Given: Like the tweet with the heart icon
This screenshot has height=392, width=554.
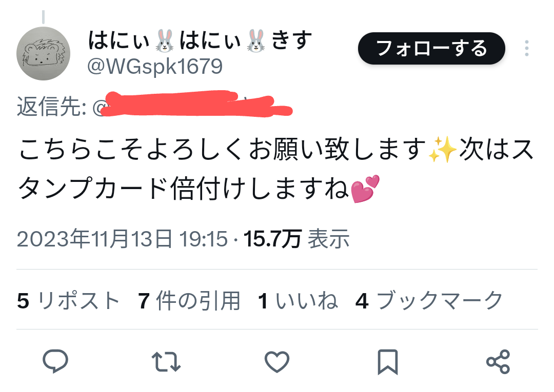Looking at the screenshot, I should click(x=277, y=362).
